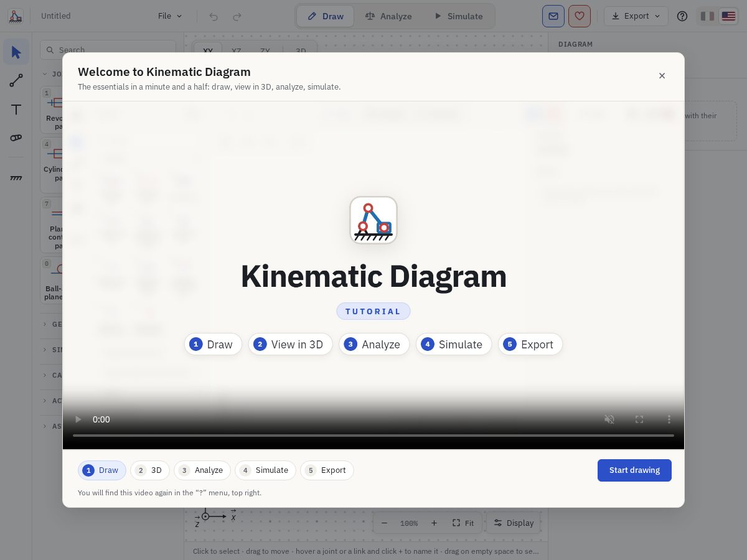
Task: Switch to Analyze mode
Action: [x=388, y=16]
